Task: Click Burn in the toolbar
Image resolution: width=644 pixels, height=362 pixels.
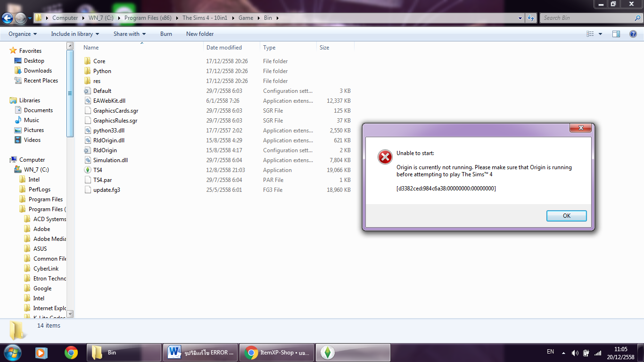Action: click(x=166, y=34)
